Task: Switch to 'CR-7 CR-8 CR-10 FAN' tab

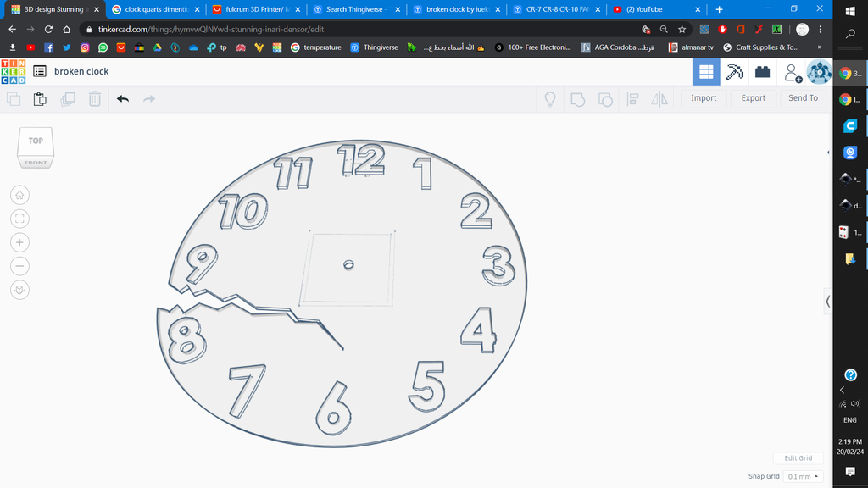Action: click(x=557, y=9)
